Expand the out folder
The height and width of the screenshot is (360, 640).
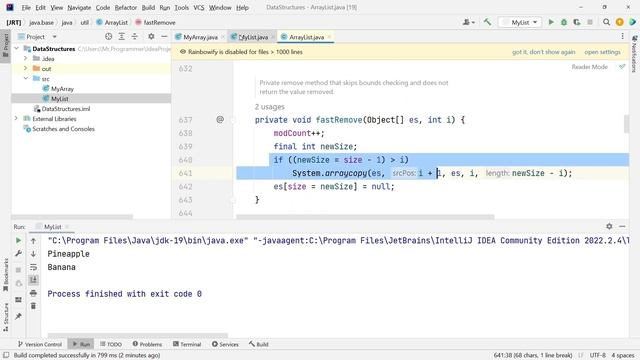click(26, 68)
